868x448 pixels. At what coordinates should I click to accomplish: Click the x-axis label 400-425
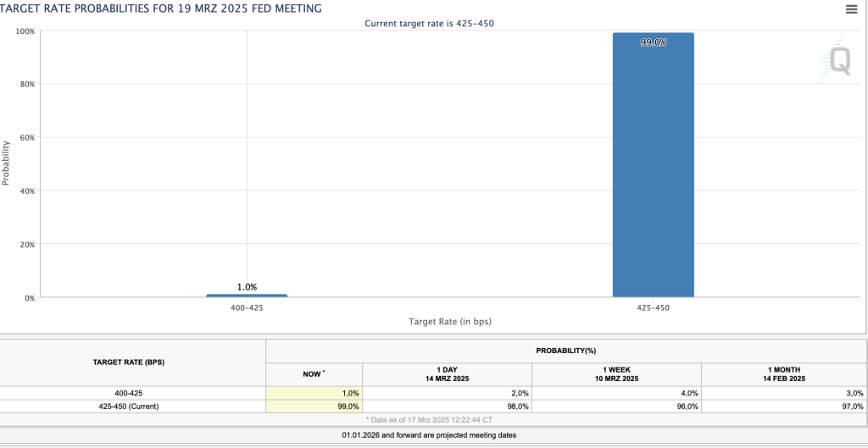[247, 307]
